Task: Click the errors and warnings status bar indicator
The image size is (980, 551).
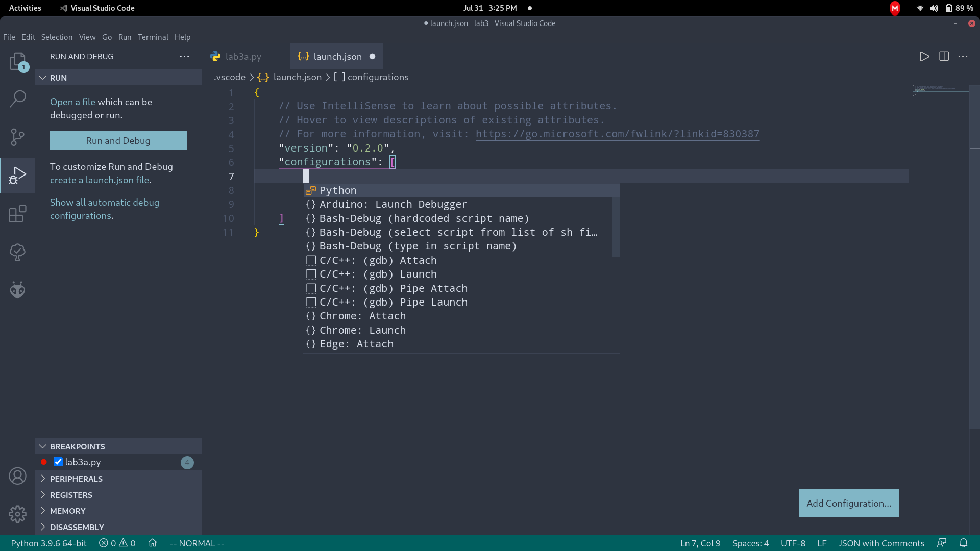Action: 116,543
